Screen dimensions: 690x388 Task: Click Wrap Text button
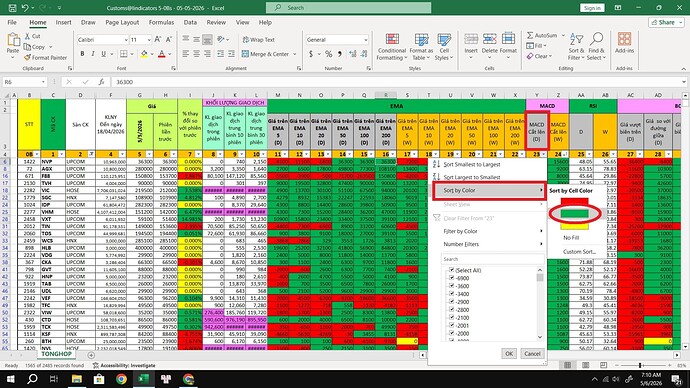pyautogui.click(x=259, y=40)
